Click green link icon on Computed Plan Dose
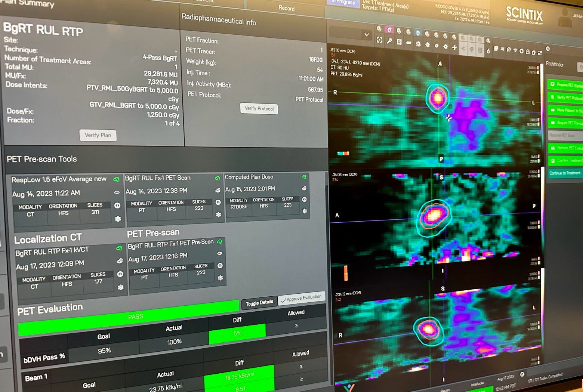The image size is (583, 392). coord(304,177)
